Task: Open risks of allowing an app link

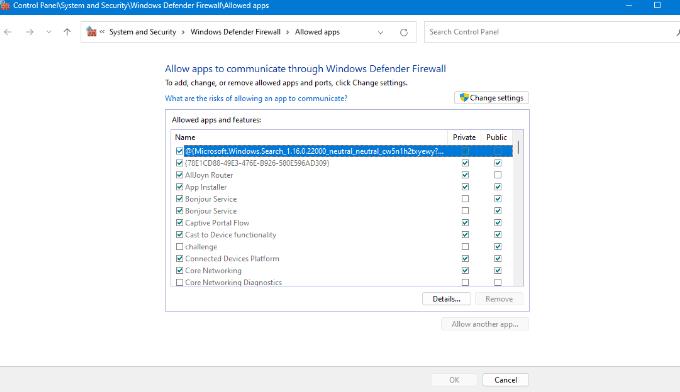Action: click(x=256, y=98)
